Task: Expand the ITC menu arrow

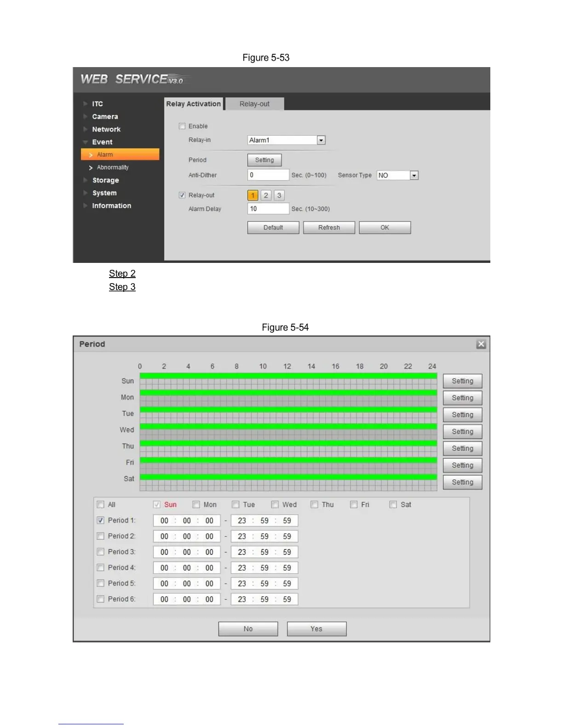Action: coord(86,104)
